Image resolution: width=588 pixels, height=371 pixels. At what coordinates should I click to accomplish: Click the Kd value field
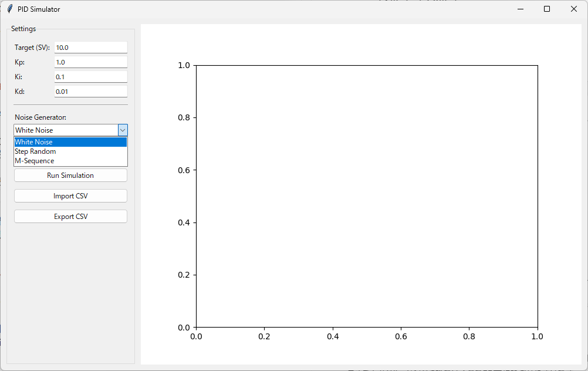tap(91, 92)
